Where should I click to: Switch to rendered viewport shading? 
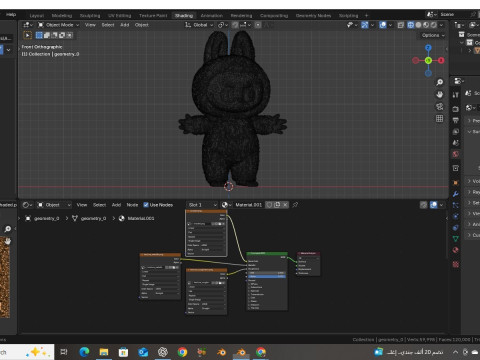pyautogui.click(x=433, y=25)
